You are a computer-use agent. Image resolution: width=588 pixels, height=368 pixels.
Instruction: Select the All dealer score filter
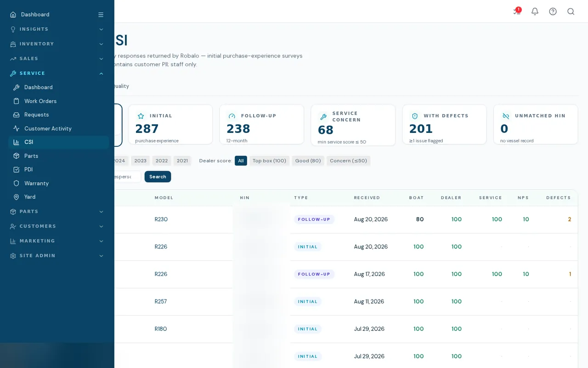pyautogui.click(x=241, y=161)
